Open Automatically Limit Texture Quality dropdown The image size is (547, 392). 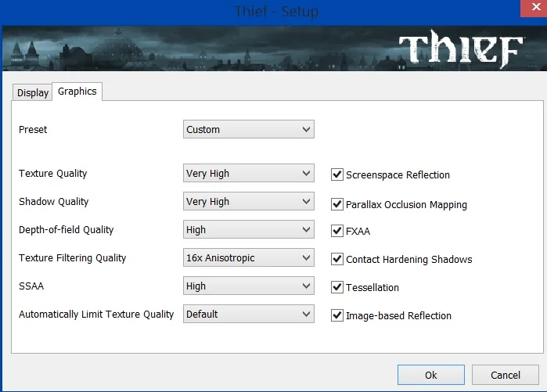pos(248,314)
